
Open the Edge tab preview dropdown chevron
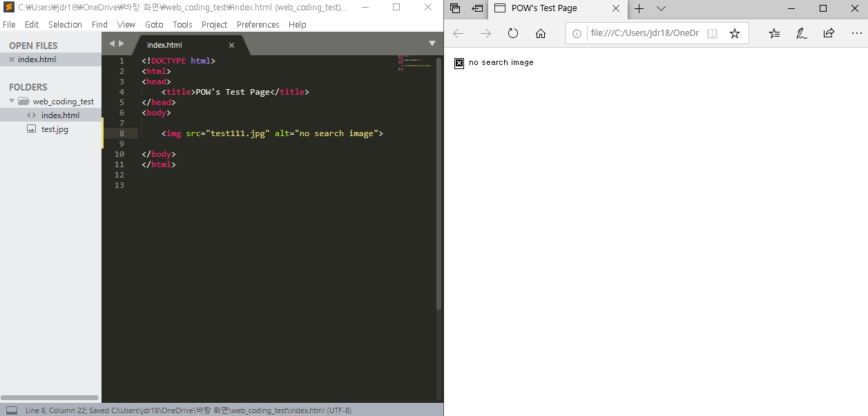[x=661, y=8]
